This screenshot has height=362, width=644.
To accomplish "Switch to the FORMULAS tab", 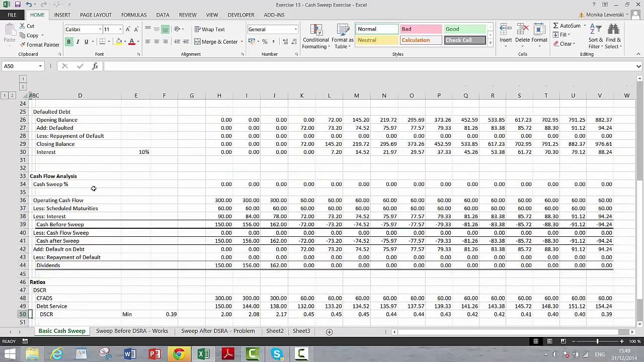I will [x=134, y=15].
